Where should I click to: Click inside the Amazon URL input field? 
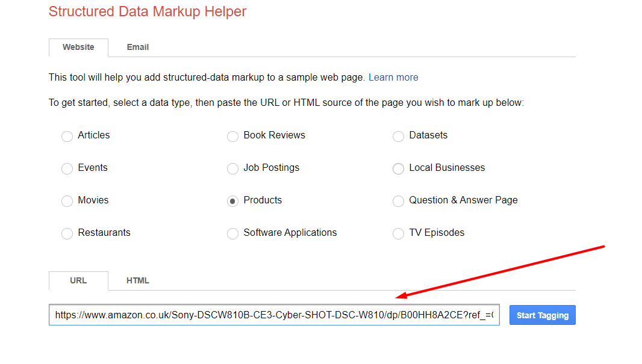274,315
